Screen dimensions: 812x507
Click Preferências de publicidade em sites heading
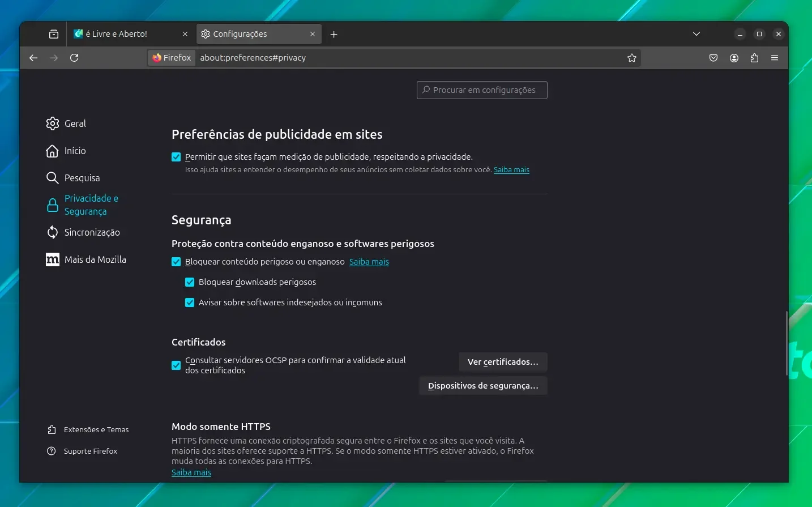277,134
